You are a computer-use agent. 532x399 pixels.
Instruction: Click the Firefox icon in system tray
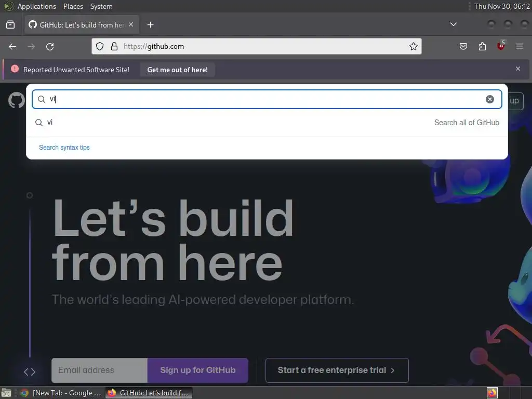pos(492,393)
